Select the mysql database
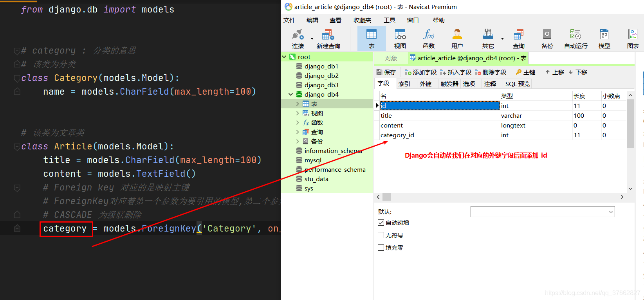 [x=313, y=160]
